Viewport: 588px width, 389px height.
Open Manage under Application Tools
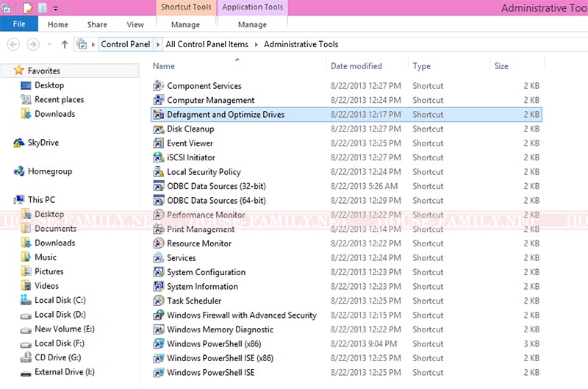252,25
